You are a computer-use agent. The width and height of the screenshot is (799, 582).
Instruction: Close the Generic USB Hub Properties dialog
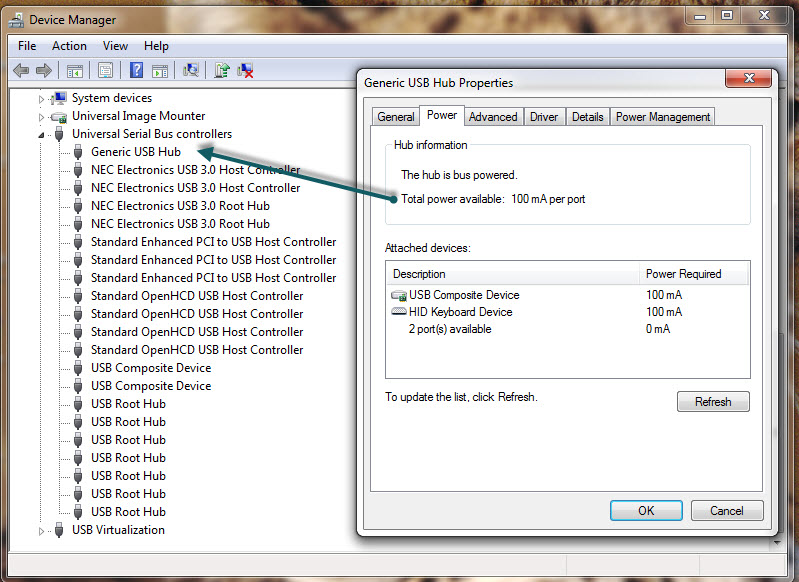point(749,78)
